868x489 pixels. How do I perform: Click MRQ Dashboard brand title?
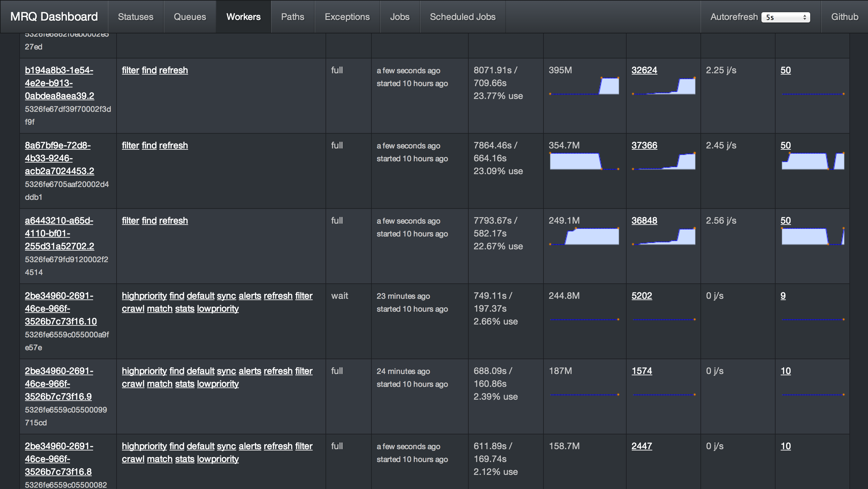(54, 16)
